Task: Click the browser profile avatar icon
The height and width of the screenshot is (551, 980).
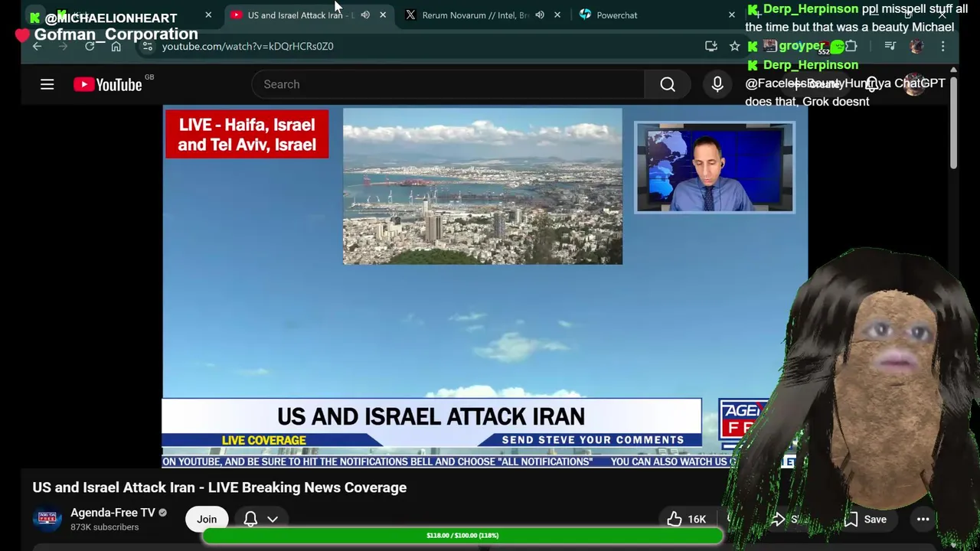Action: [916, 46]
